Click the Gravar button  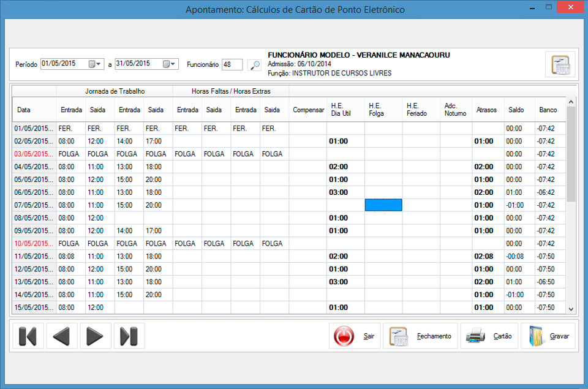point(548,336)
